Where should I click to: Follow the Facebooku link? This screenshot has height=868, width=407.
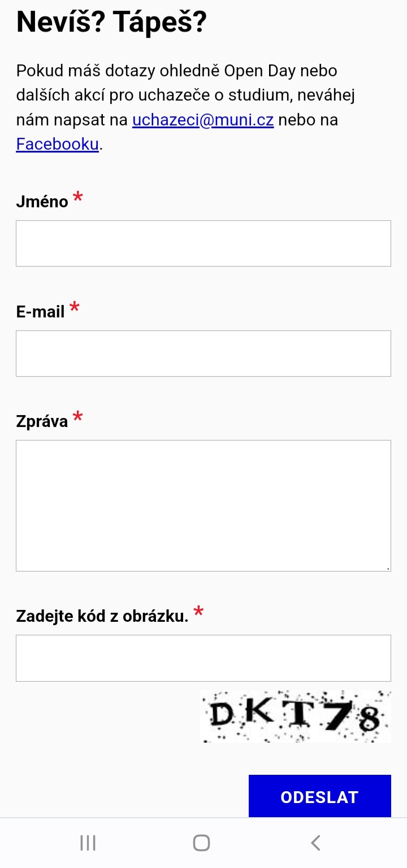58,144
